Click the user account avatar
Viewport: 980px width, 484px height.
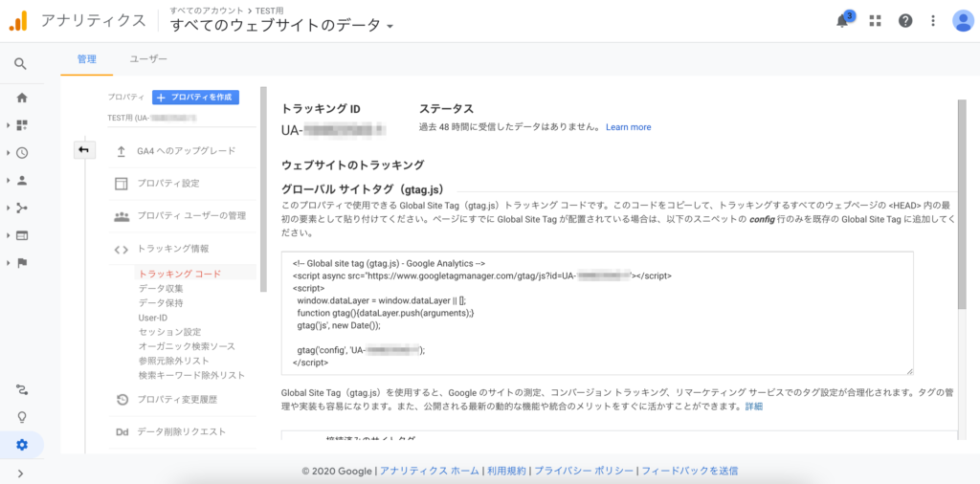pyautogui.click(x=963, y=21)
